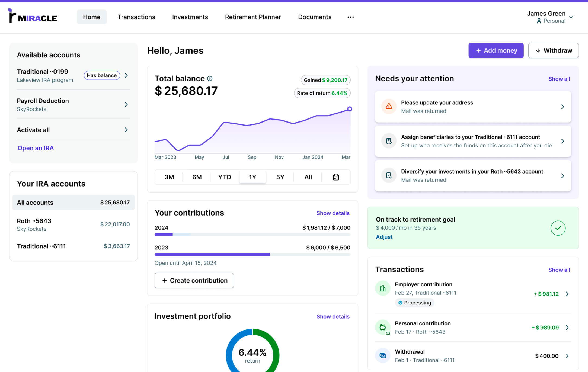Switch the chart to YTD range
The width and height of the screenshot is (588, 372).
tap(225, 177)
